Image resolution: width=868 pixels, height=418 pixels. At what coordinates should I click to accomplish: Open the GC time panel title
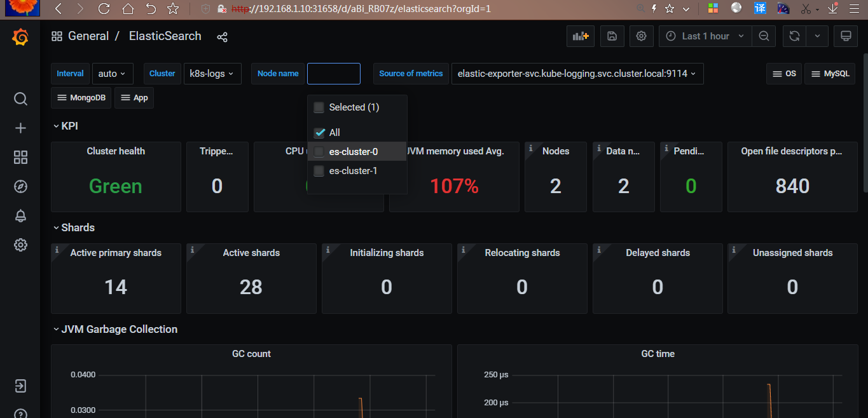pos(658,354)
